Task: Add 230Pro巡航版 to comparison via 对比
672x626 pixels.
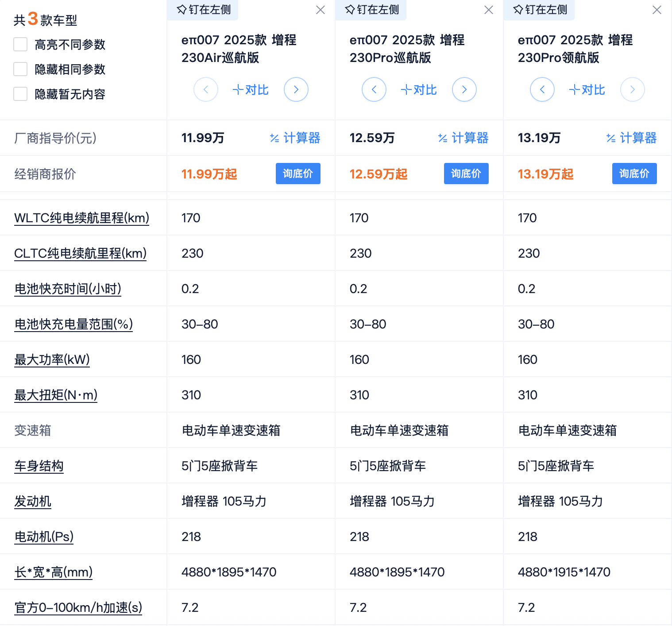Action: pyautogui.click(x=419, y=90)
